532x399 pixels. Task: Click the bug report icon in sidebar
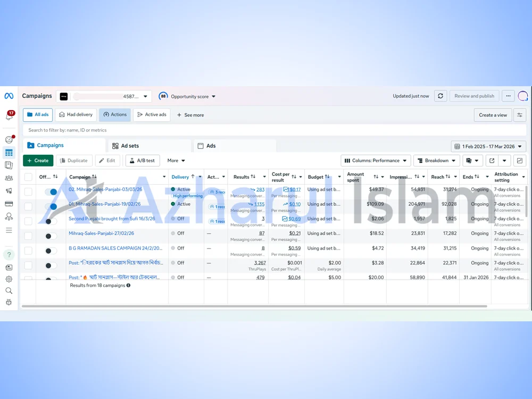[x=9, y=302]
